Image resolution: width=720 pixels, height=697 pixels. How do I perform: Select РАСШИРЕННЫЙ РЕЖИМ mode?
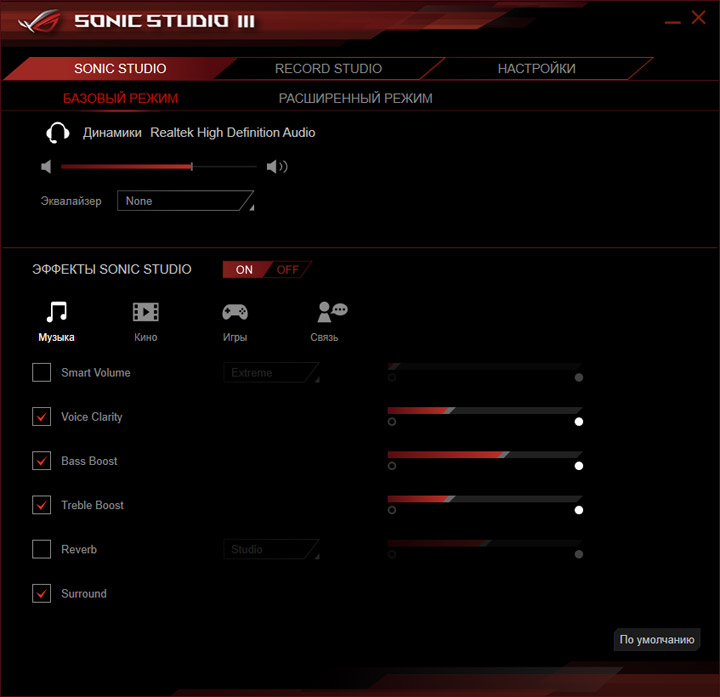tap(355, 98)
